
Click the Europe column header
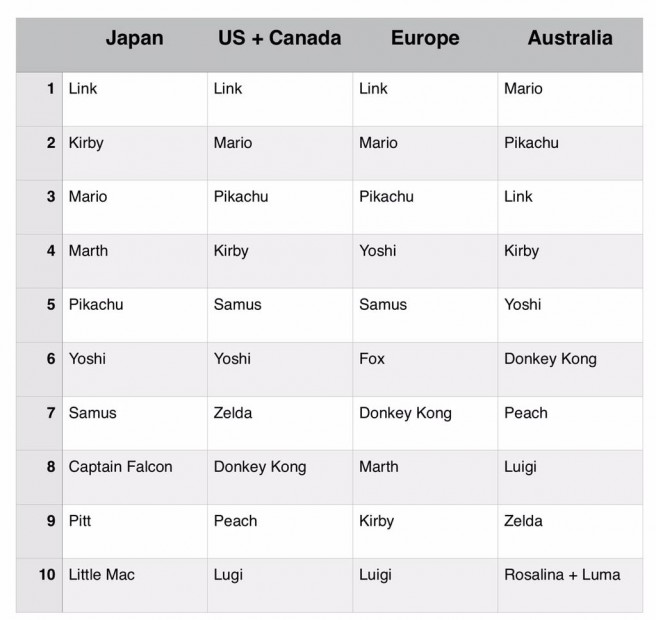pyautogui.click(x=426, y=39)
